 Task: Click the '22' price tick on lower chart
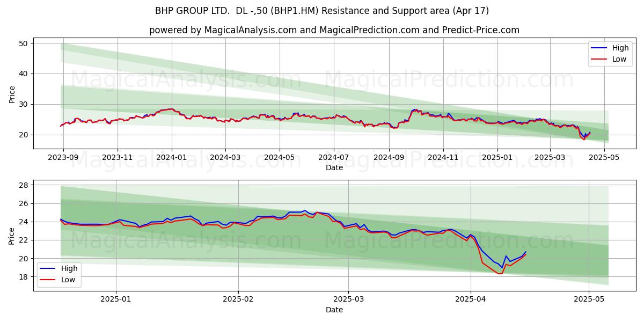(x=24, y=240)
